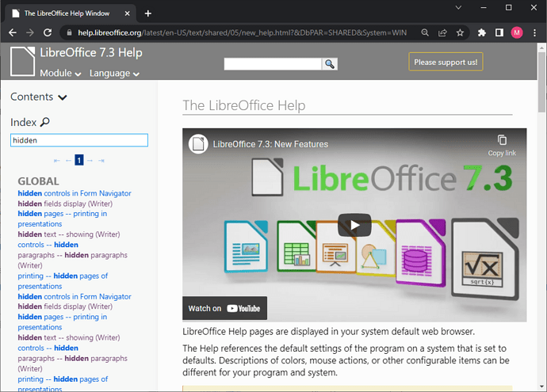Click the tab search chevron in the title bar
This screenshot has width=547, height=392.
(x=458, y=7)
